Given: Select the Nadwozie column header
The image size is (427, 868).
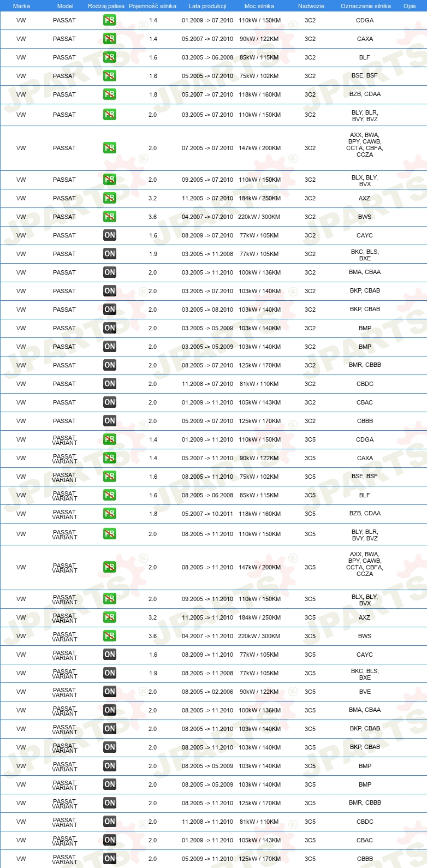Looking at the screenshot, I should click(x=311, y=6).
